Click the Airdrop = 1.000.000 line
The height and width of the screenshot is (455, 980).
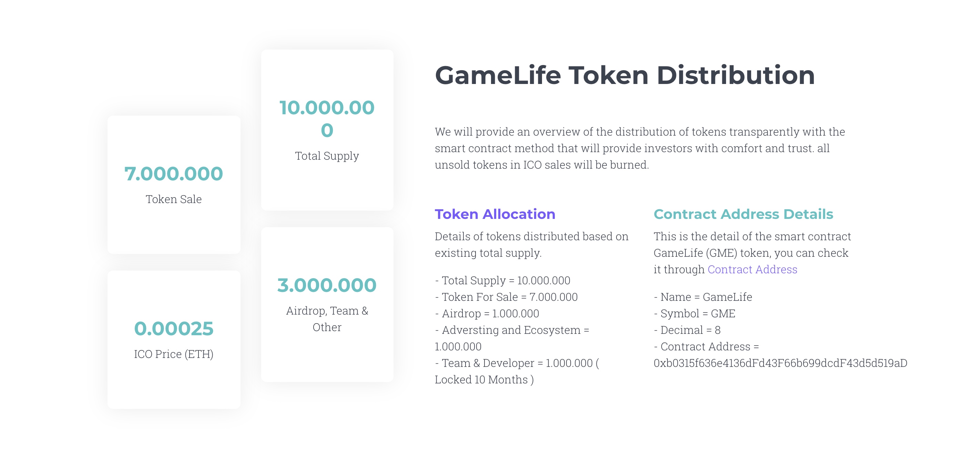tap(487, 314)
